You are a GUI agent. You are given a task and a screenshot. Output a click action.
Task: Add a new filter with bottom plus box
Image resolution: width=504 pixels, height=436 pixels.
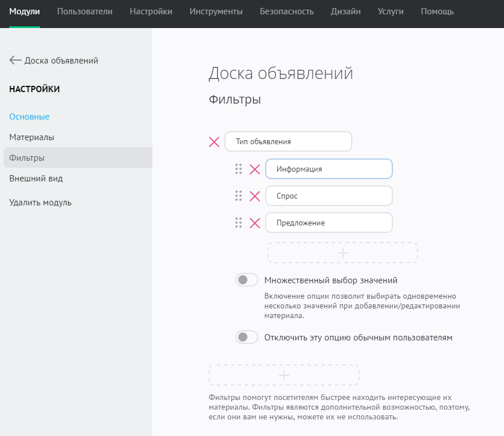point(284,375)
